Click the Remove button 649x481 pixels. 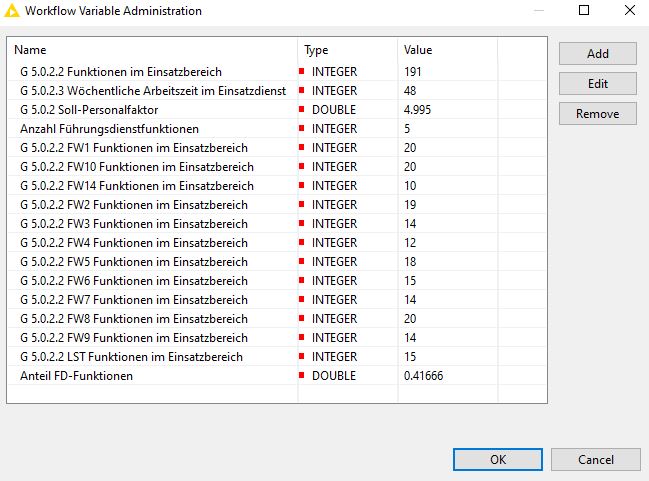[x=598, y=113]
